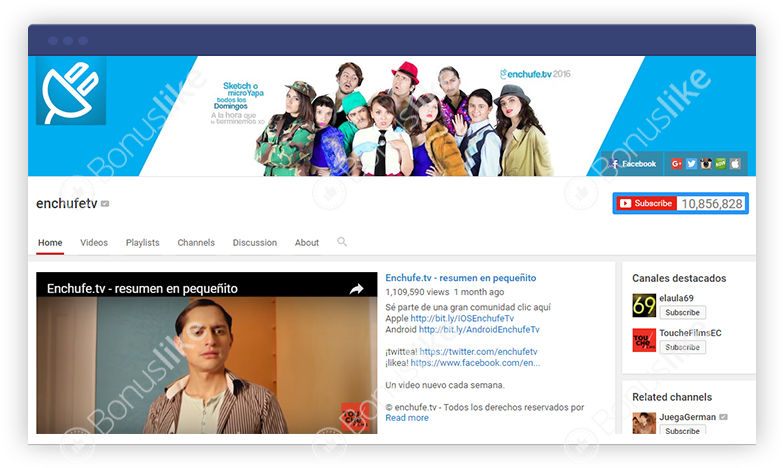The height and width of the screenshot is (468, 783).
Task: Open the Instagram icon in banner
Action: [x=706, y=163]
